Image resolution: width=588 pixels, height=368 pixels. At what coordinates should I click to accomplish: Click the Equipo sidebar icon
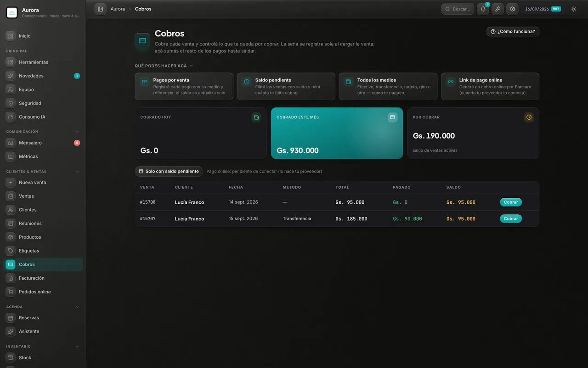coord(11,90)
